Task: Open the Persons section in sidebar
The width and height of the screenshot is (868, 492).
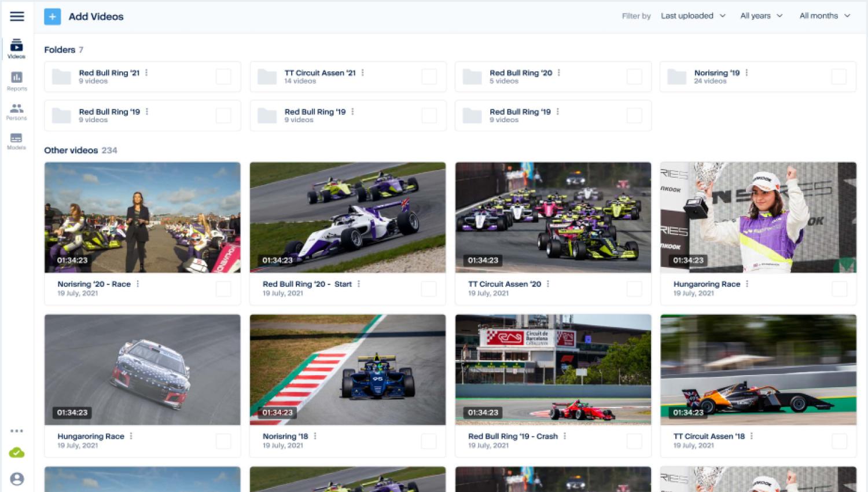Action: click(x=17, y=112)
